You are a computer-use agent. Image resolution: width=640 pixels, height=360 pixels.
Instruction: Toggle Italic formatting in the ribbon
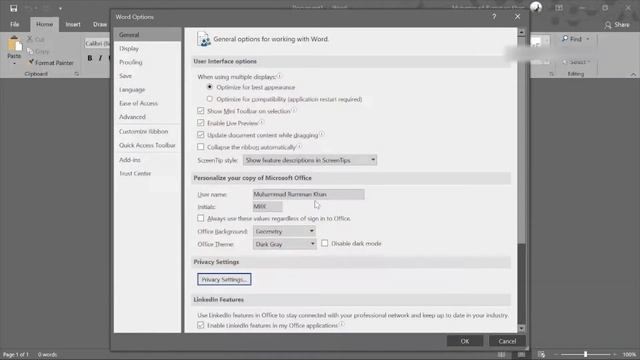(100, 58)
